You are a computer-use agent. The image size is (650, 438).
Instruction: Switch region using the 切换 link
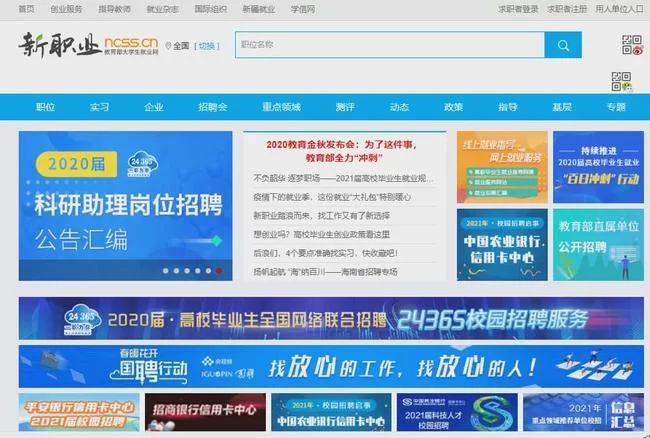[207, 46]
